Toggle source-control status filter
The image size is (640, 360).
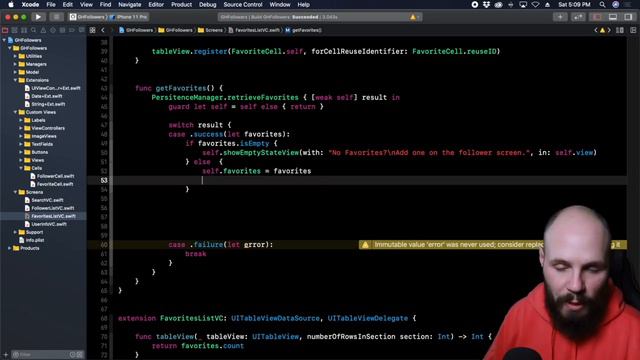tap(80, 355)
